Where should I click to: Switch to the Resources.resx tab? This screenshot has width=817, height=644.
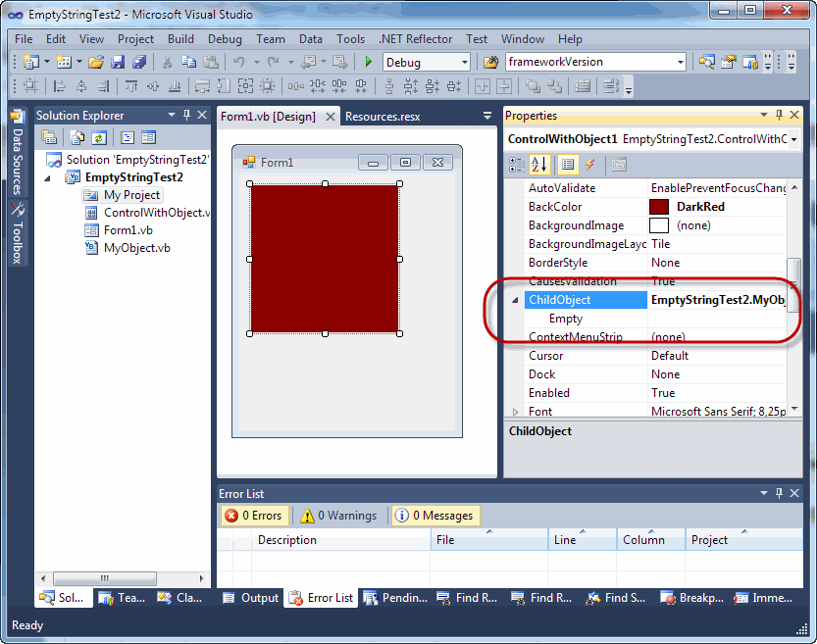click(x=383, y=117)
